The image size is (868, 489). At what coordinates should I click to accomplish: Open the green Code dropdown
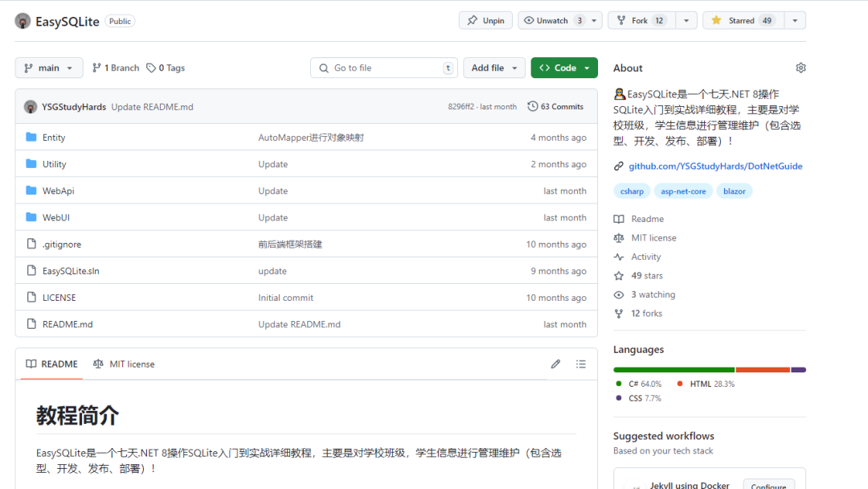pyautogui.click(x=563, y=68)
